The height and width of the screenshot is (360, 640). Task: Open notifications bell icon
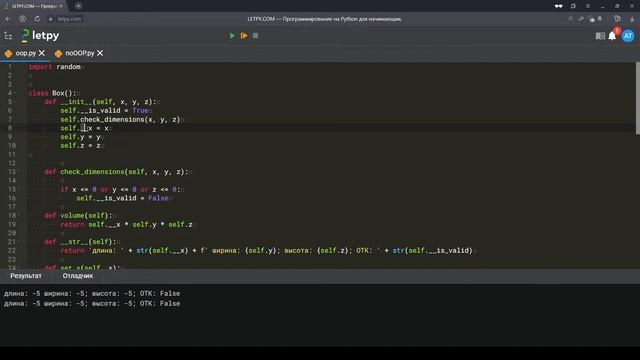(612, 36)
